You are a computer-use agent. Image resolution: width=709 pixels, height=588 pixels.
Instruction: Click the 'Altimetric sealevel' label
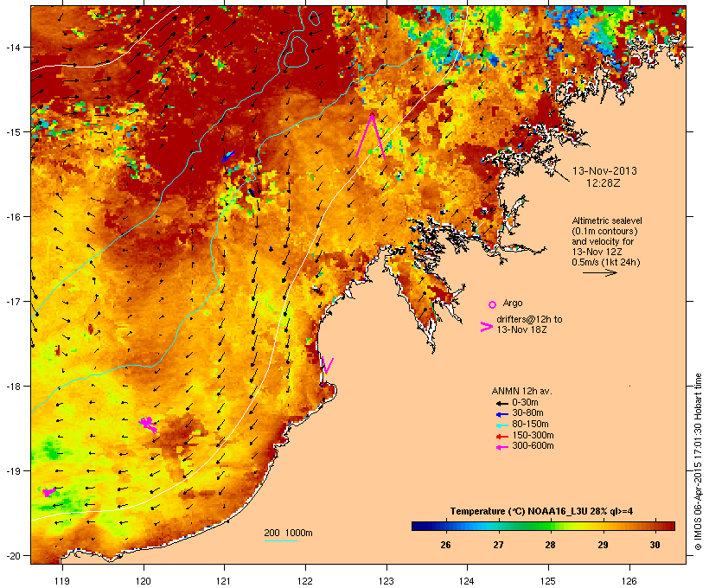607,220
